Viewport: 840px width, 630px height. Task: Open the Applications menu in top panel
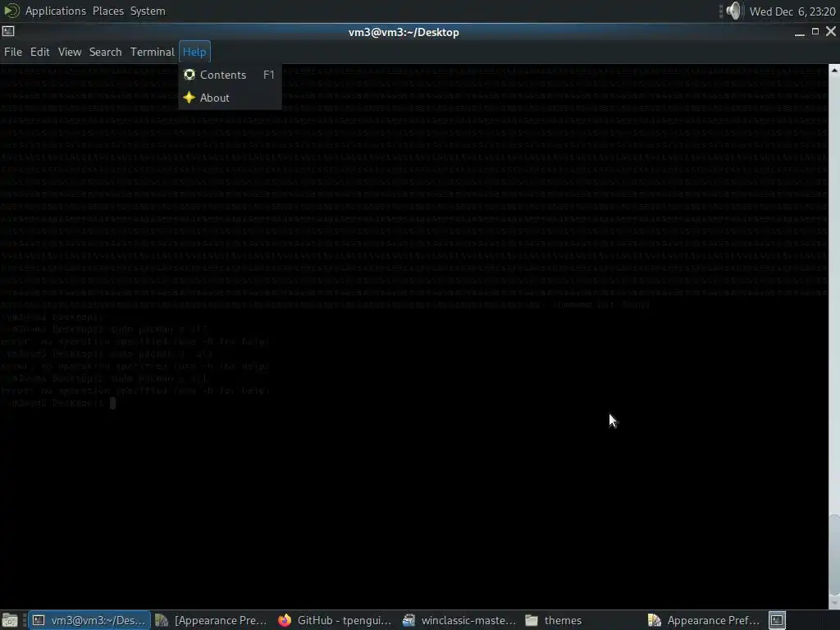[x=56, y=11]
